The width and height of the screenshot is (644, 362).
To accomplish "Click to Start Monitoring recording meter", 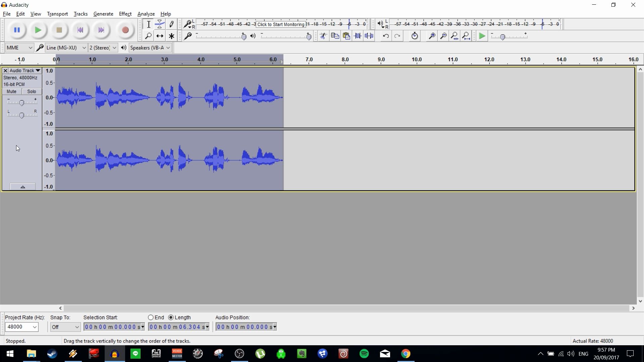I will 281,24.
